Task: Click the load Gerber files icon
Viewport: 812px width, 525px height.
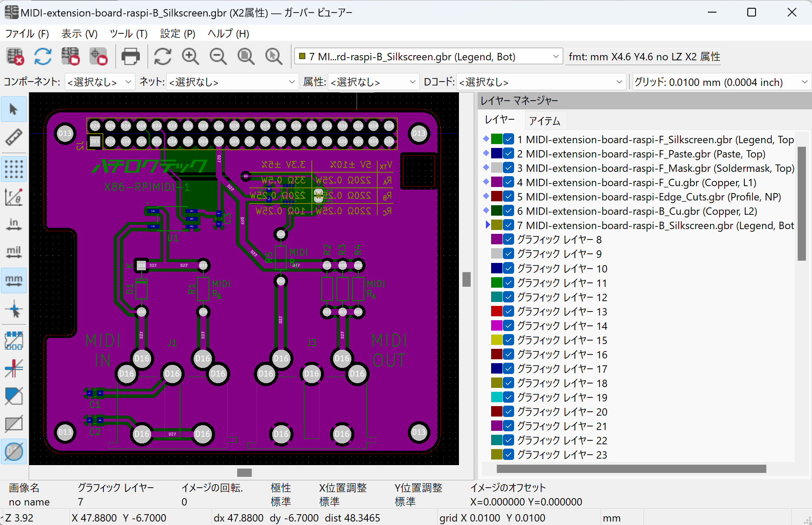Action: 70,57
